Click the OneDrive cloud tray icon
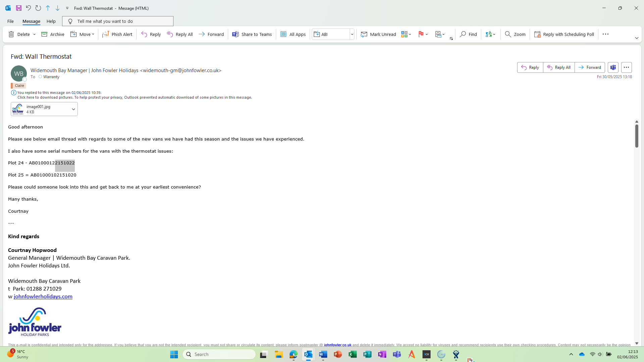Screen dimensions: 644x362 (x=582, y=354)
